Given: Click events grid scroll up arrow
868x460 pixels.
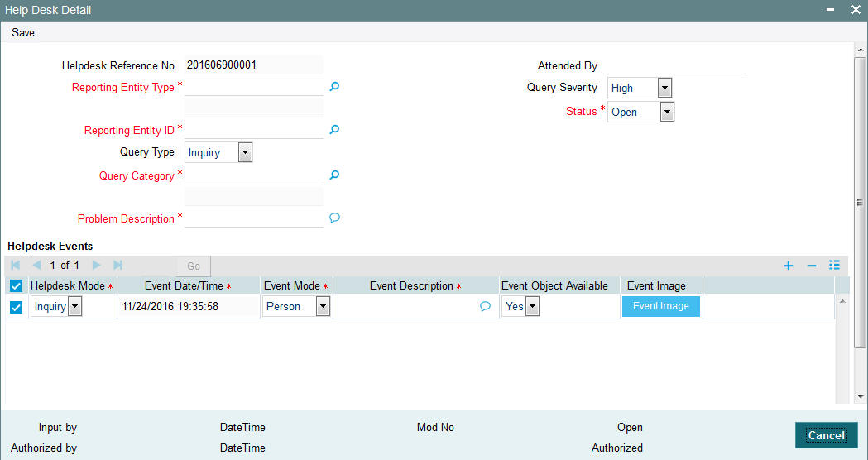Looking at the screenshot, I should click(x=842, y=301).
